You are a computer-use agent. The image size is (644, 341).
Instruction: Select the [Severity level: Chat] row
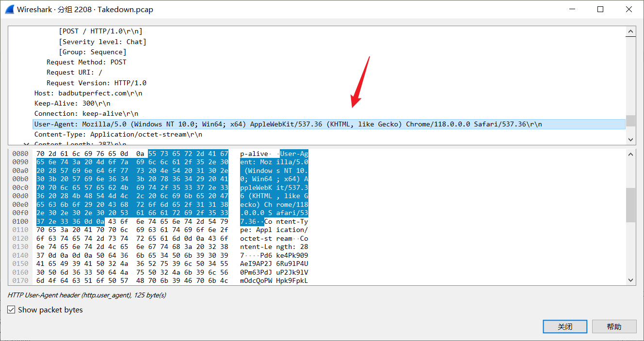pyautogui.click(x=102, y=42)
